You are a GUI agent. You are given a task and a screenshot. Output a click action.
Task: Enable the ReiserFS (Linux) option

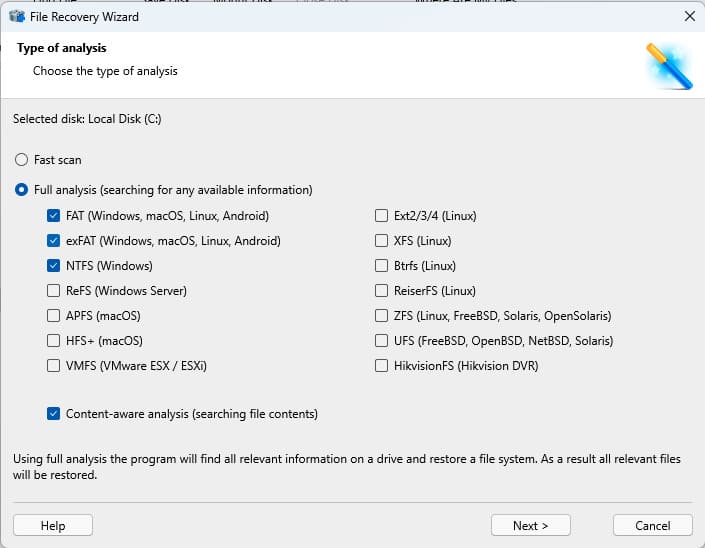[x=381, y=291]
